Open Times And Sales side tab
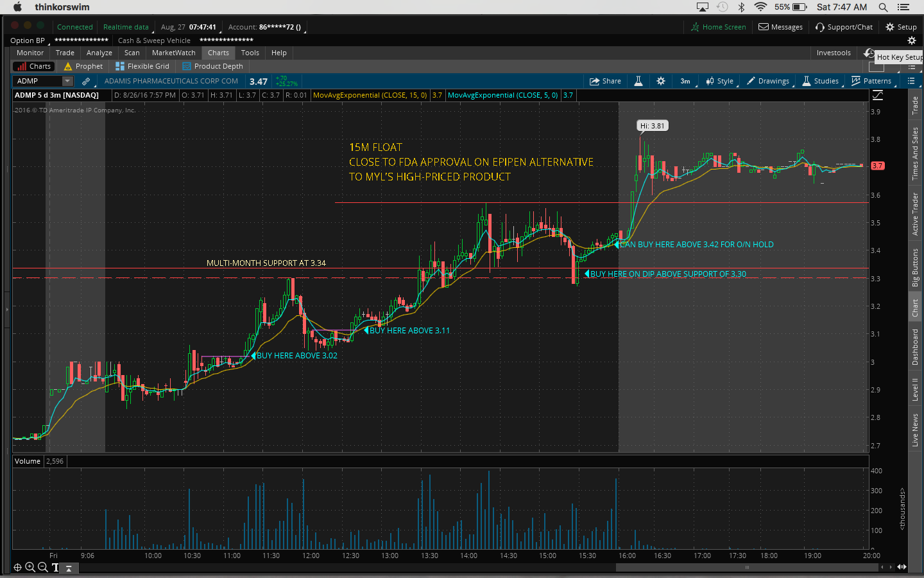 click(x=916, y=153)
